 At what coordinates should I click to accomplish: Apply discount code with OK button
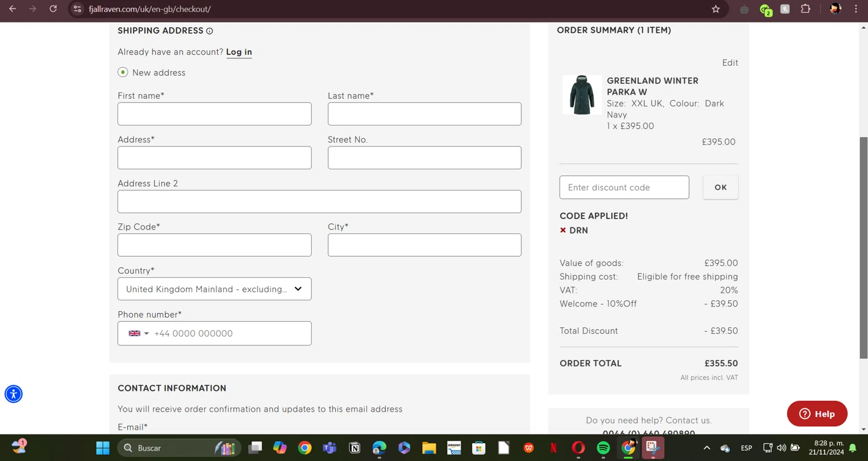[720, 187]
